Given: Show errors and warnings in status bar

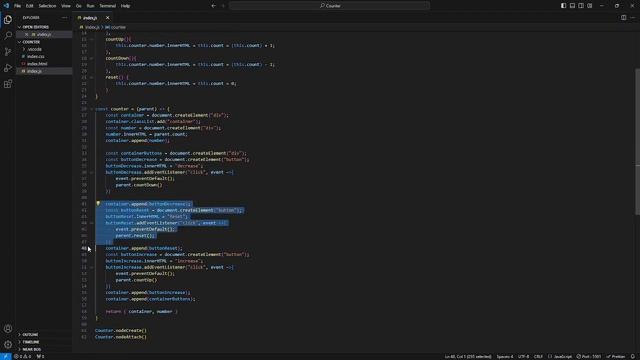Looking at the screenshot, I should [22, 356].
